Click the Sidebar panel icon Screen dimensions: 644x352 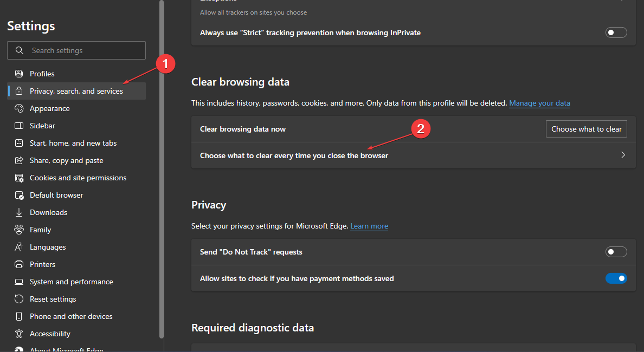(19, 126)
